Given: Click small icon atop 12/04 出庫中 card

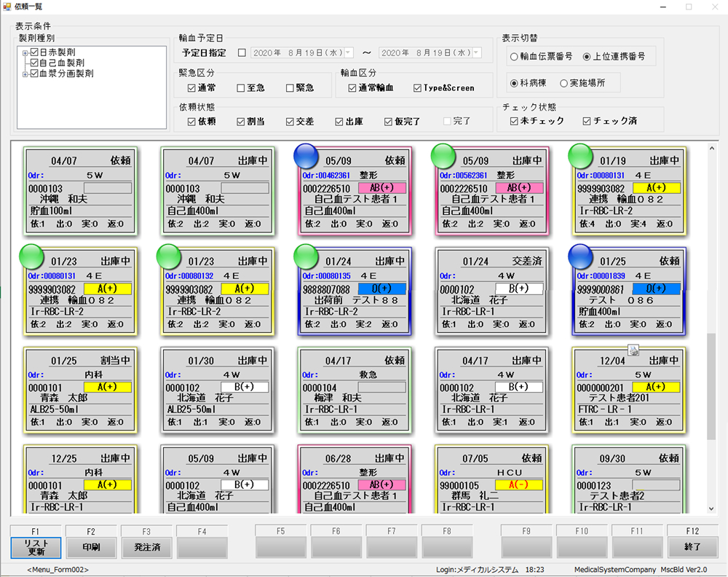Looking at the screenshot, I should coord(633,350).
